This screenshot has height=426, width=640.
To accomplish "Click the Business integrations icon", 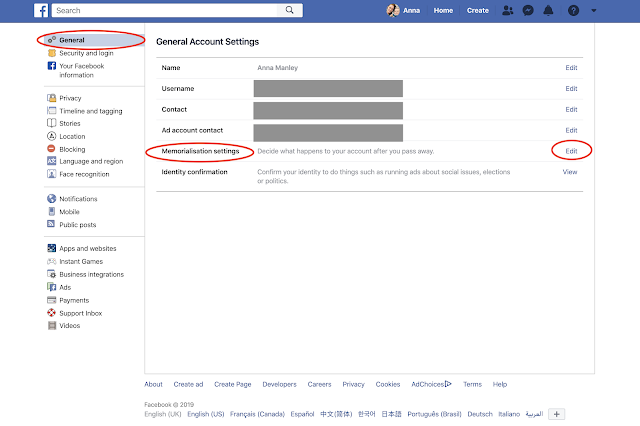I will pyautogui.click(x=51, y=274).
